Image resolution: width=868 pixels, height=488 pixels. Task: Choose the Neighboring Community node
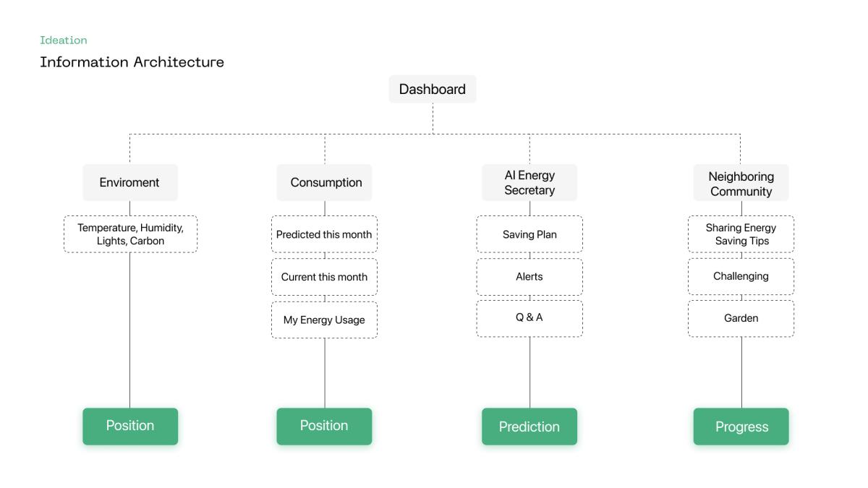pyautogui.click(x=741, y=182)
